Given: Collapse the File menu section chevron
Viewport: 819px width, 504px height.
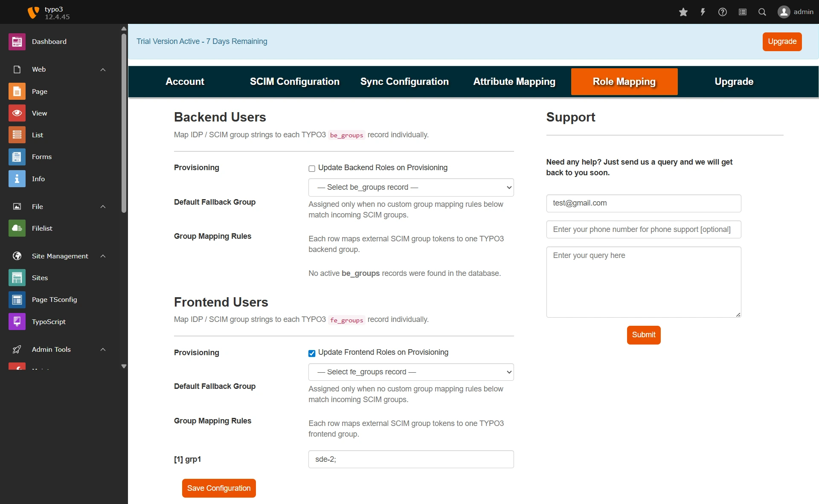Looking at the screenshot, I should [x=103, y=206].
